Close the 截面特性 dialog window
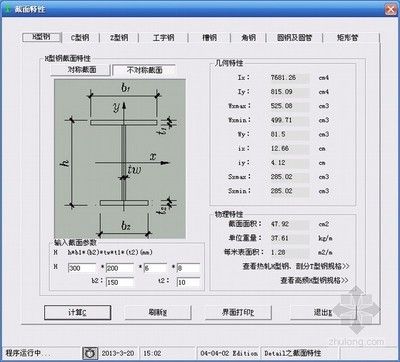The width and height of the screenshot is (400, 362). pyautogui.click(x=391, y=9)
